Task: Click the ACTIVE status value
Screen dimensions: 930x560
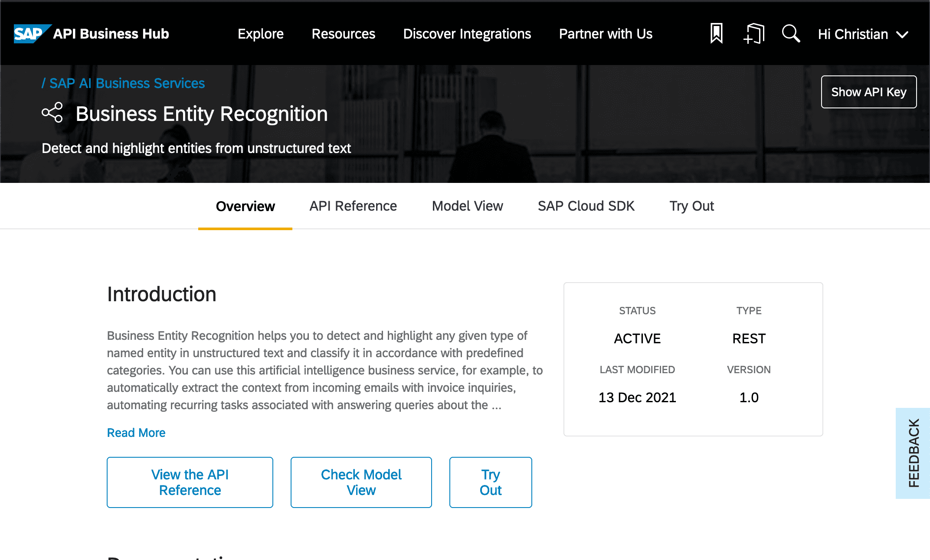Action: (x=637, y=339)
